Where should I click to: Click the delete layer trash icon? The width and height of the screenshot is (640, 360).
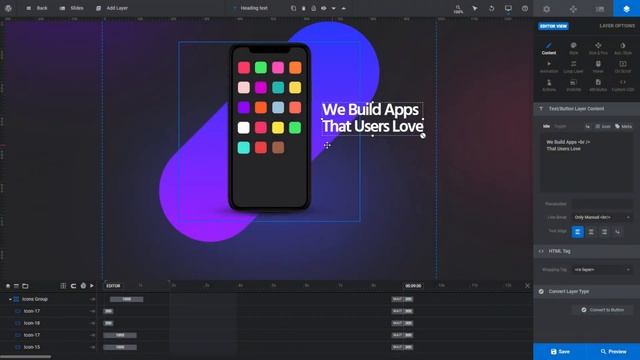(303, 8)
